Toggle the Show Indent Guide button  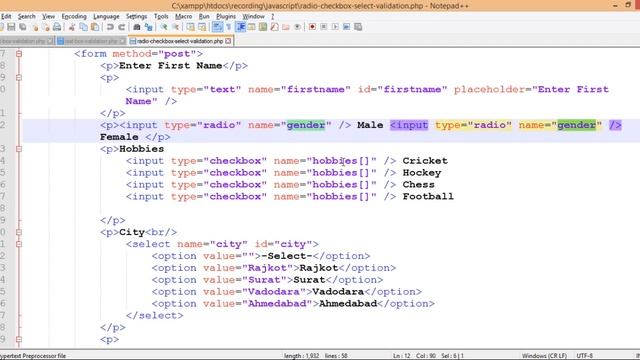click(x=240, y=27)
